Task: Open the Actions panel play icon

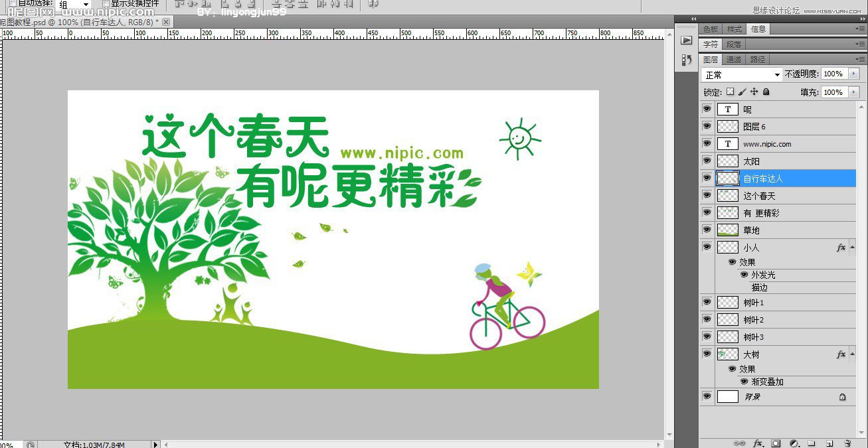Action: point(687,40)
